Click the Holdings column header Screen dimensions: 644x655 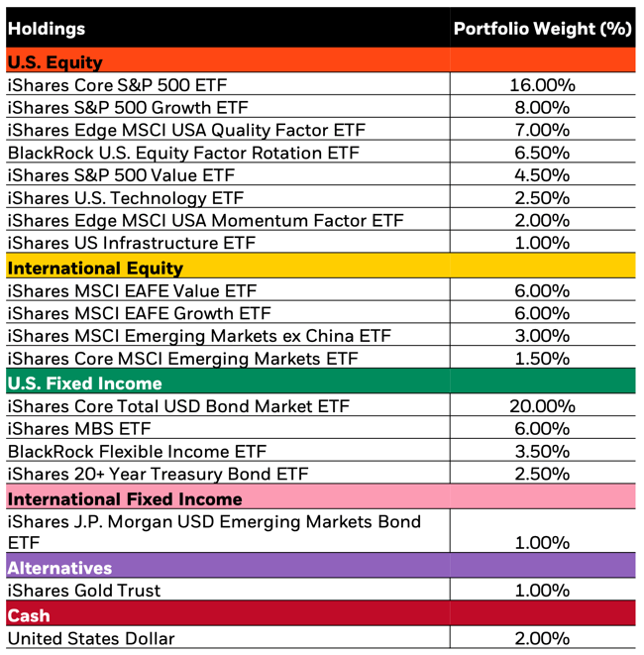(x=47, y=29)
